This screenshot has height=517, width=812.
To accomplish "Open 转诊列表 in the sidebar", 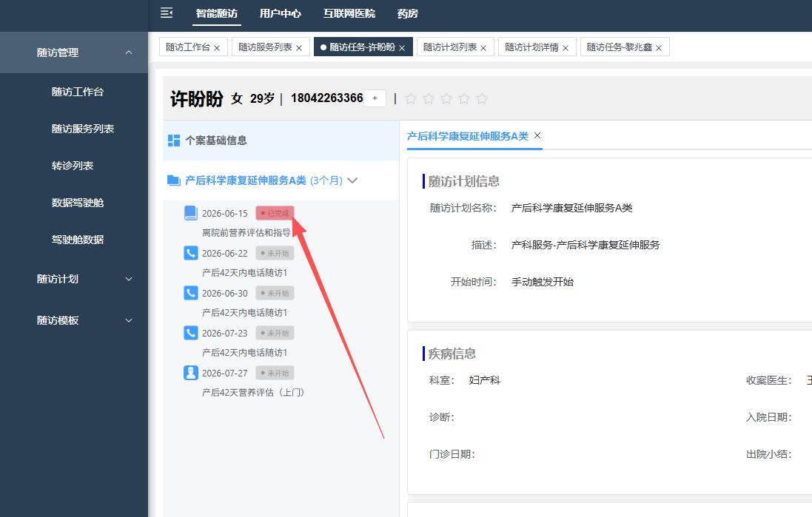I will coord(73,166).
